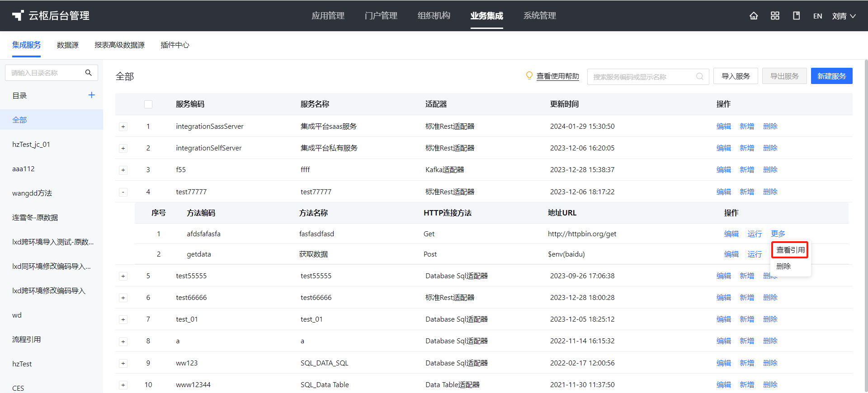
Task: Click 新增 for test77777 service
Action: click(x=747, y=192)
